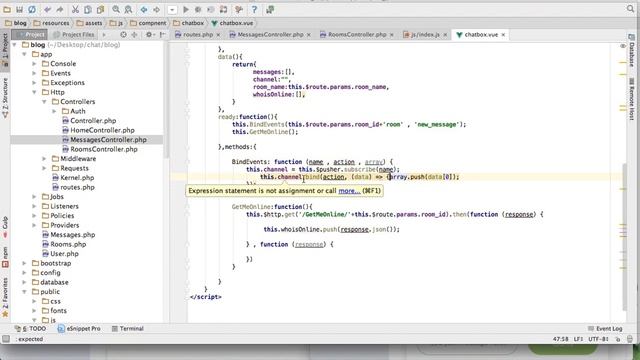640x360 pixels.
Task: Click the Cut scissors icon
Action: click(76, 9)
